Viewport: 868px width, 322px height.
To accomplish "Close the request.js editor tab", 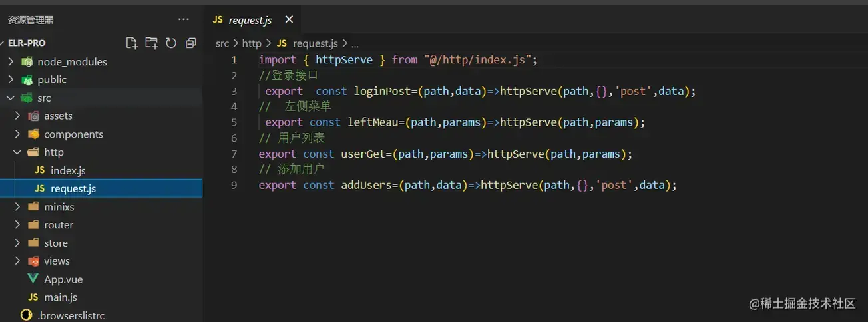I will [288, 19].
